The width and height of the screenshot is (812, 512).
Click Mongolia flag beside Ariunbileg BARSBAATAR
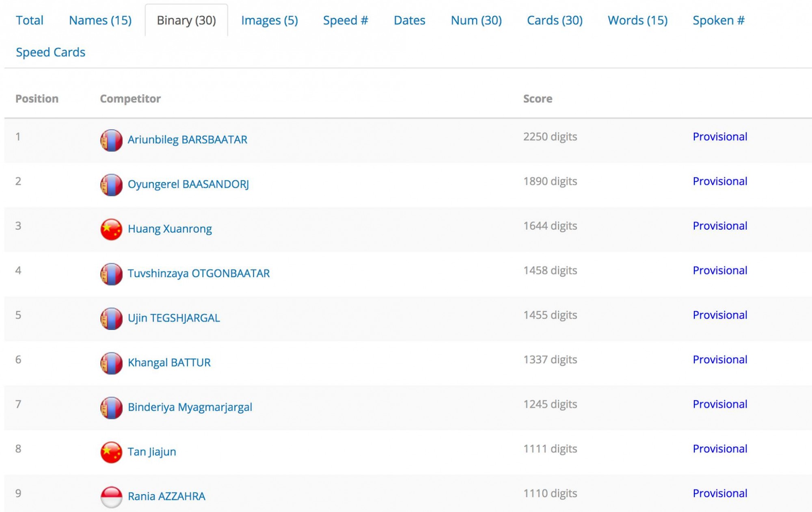[x=111, y=140]
